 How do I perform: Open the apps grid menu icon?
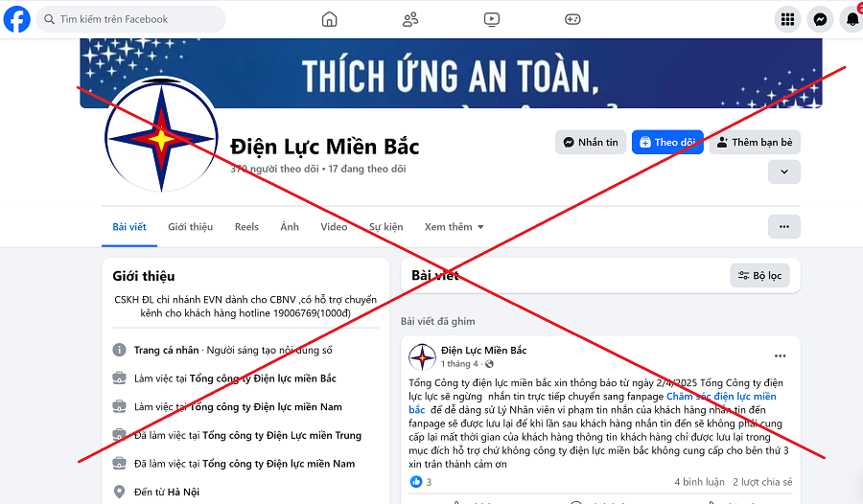tap(787, 19)
